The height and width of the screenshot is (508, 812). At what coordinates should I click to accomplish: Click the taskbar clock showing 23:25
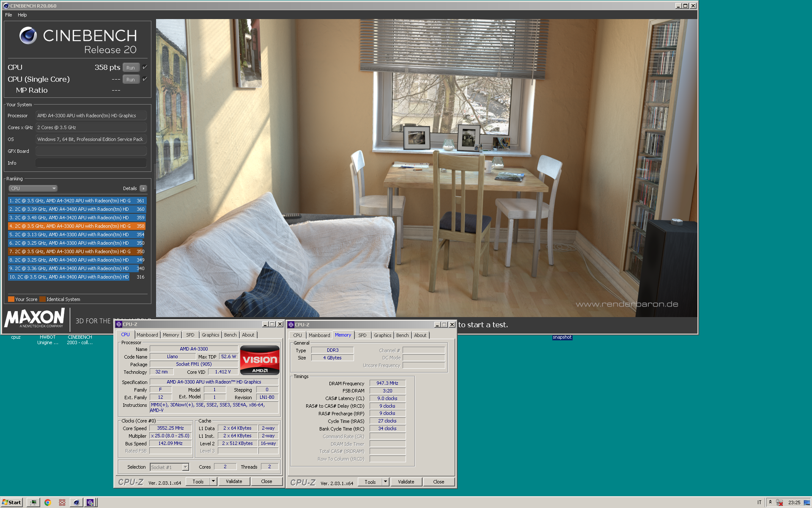tap(794, 502)
